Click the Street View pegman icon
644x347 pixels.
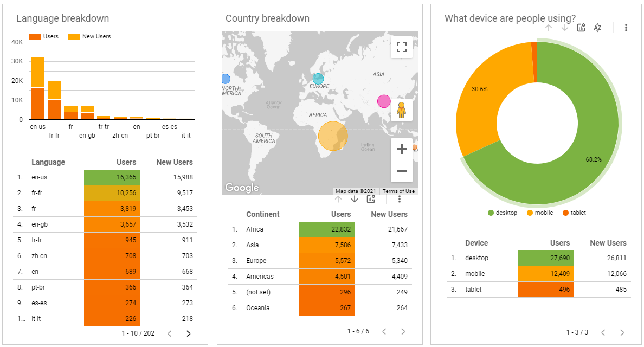(x=401, y=110)
